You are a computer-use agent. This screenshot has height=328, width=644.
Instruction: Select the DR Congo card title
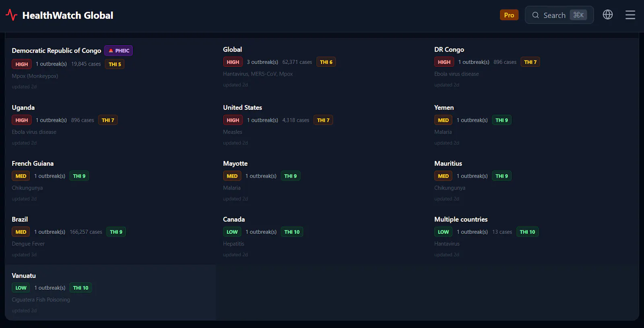coord(449,50)
